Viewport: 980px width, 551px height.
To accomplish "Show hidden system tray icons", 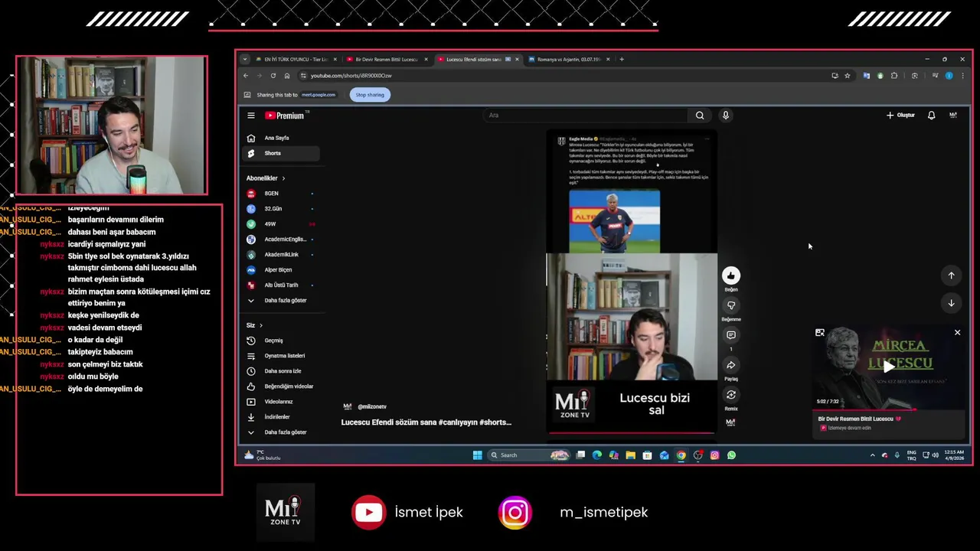I will pos(872,455).
